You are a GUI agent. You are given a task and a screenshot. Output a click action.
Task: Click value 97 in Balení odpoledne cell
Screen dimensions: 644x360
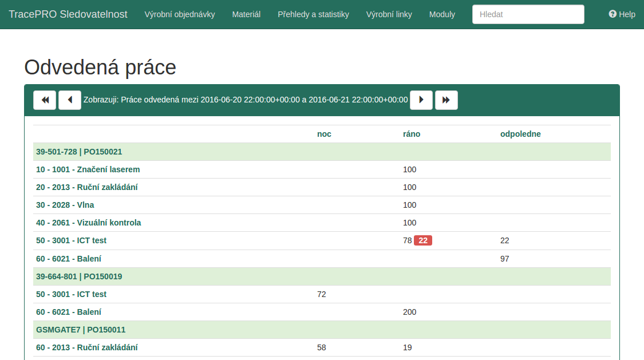click(x=505, y=259)
